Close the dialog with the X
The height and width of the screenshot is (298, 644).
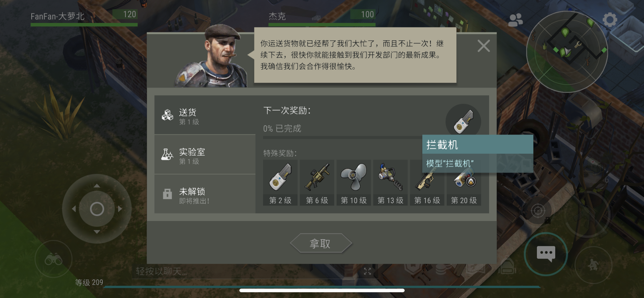coord(483,46)
